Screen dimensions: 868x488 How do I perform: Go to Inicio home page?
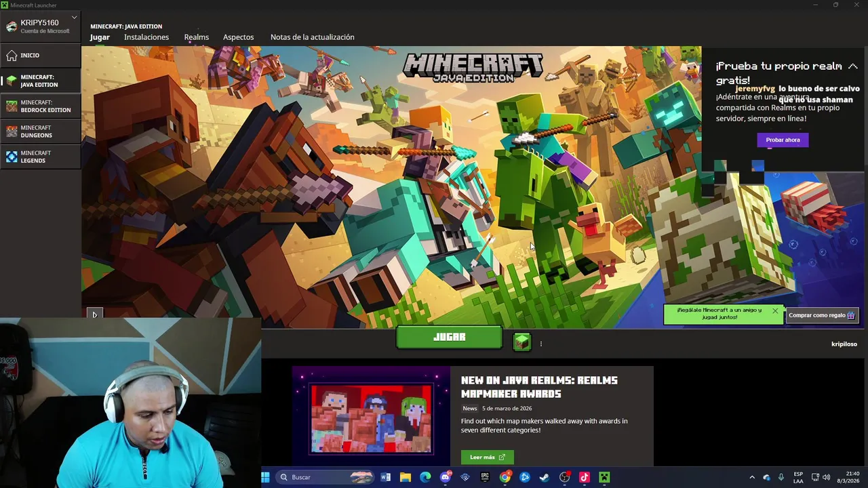pos(41,56)
